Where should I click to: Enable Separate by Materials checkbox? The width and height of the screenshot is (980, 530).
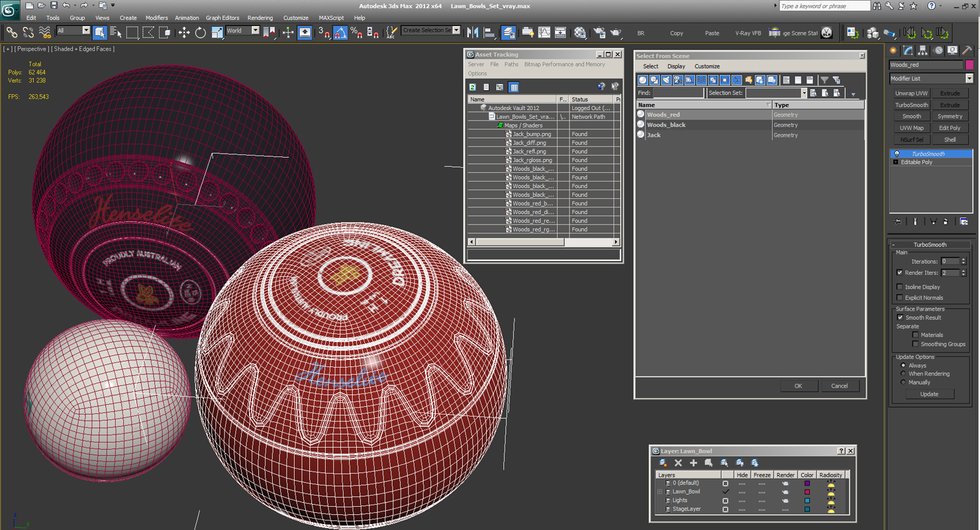[915, 335]
